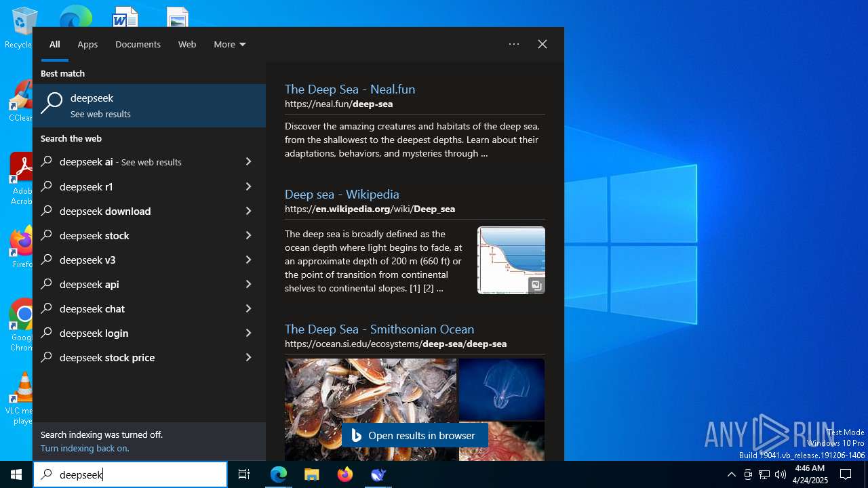This screenshot has width=868, height=488.
Task: Expand the deepseek api suggestion arrow
Action: click(248, 284)
